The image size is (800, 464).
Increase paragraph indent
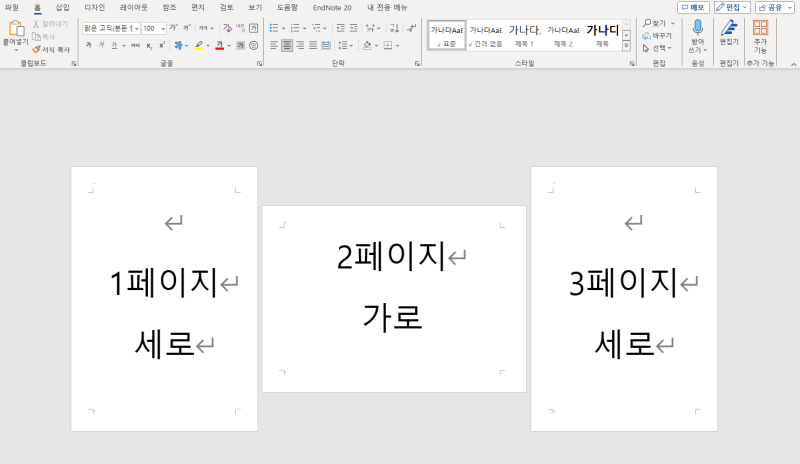354,28
